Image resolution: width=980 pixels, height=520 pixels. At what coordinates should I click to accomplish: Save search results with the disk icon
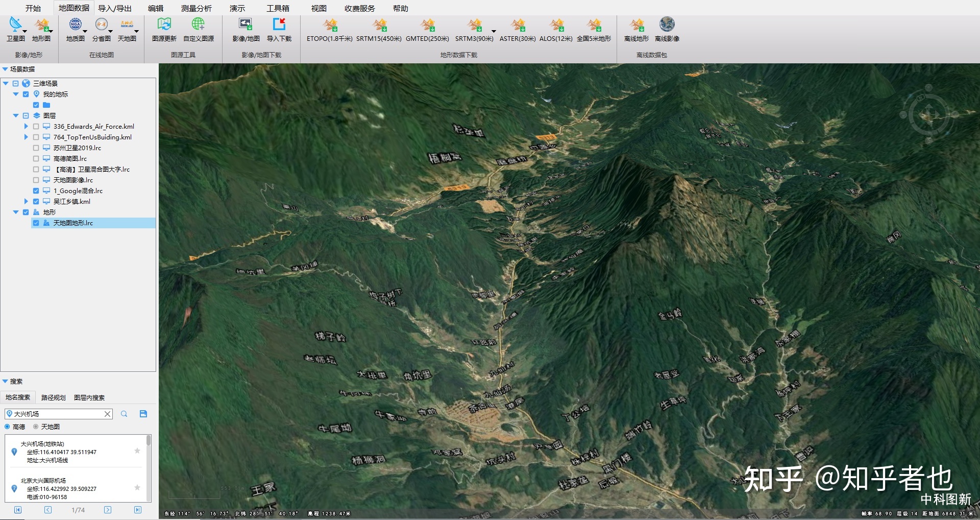tap(143, 414)
